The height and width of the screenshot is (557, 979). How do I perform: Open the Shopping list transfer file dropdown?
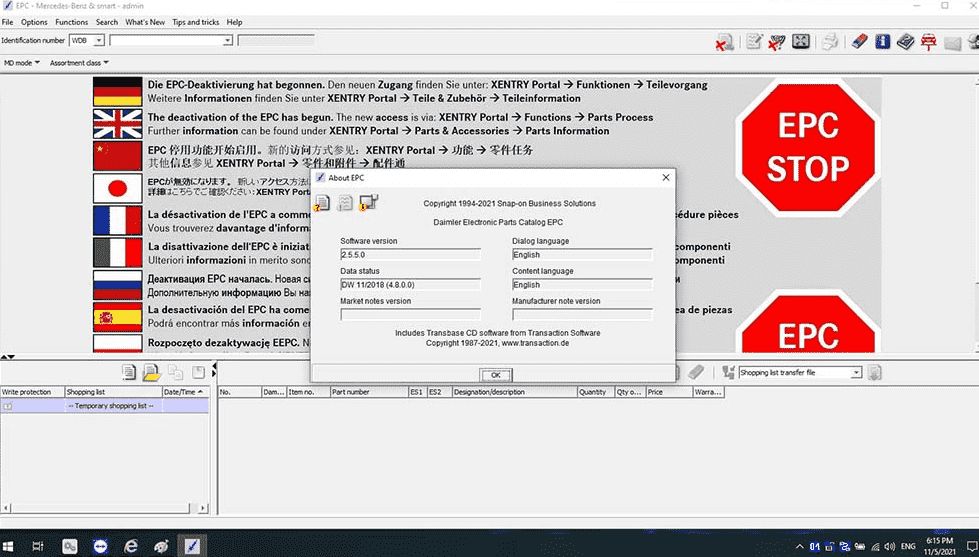[x=857, y=372]
